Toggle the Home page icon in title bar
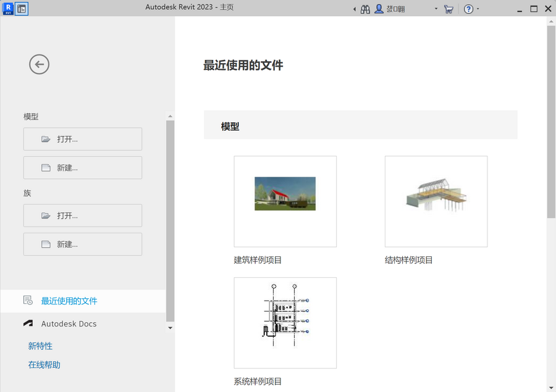556x392 pixels. pyautogui.click(x=22, y=9)
